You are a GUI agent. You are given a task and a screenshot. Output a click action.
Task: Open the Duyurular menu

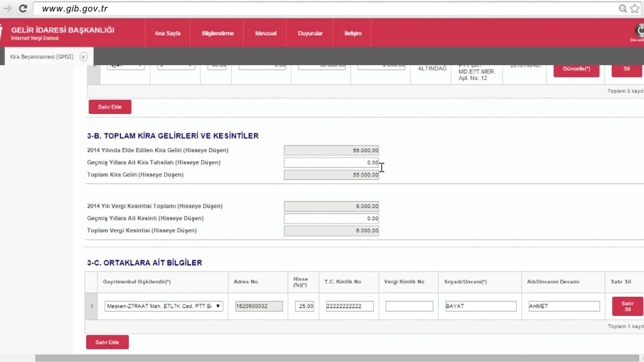[310, 33]
